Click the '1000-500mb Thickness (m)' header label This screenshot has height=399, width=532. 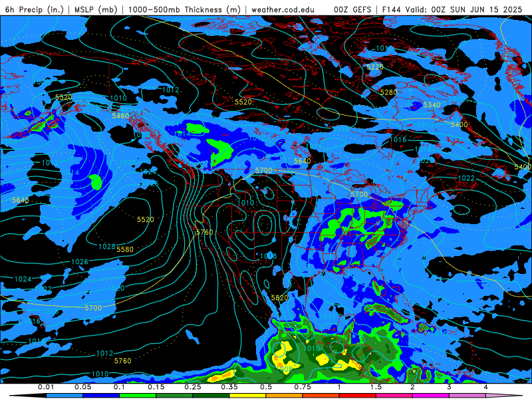(184, 9)
